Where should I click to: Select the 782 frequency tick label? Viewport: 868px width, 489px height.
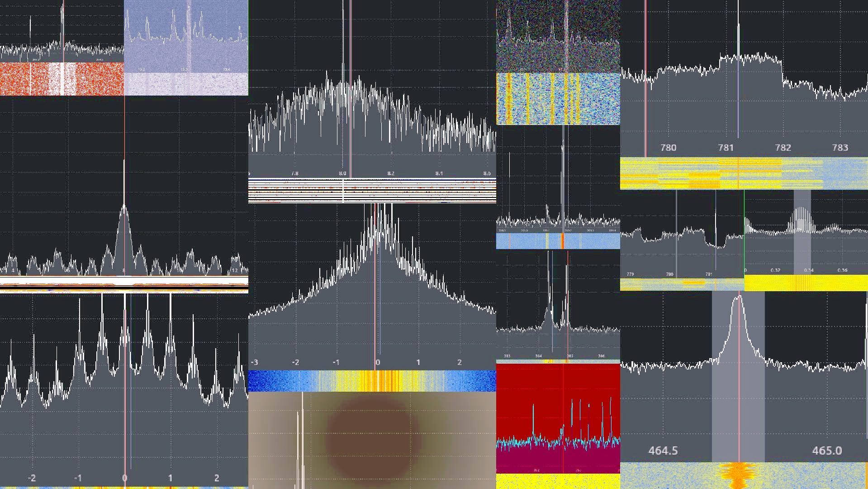click(x=783, y=148)
